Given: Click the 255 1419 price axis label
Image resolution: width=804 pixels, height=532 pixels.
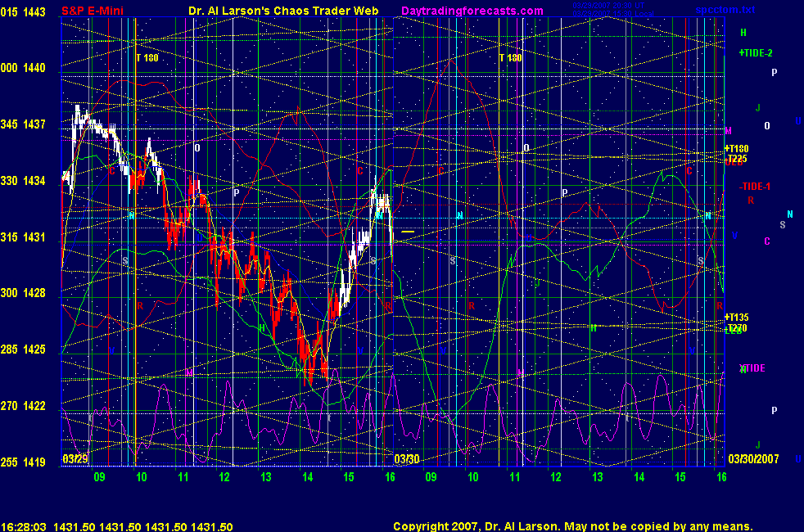Looking at the screenshot, I should [x=23, y=462].
